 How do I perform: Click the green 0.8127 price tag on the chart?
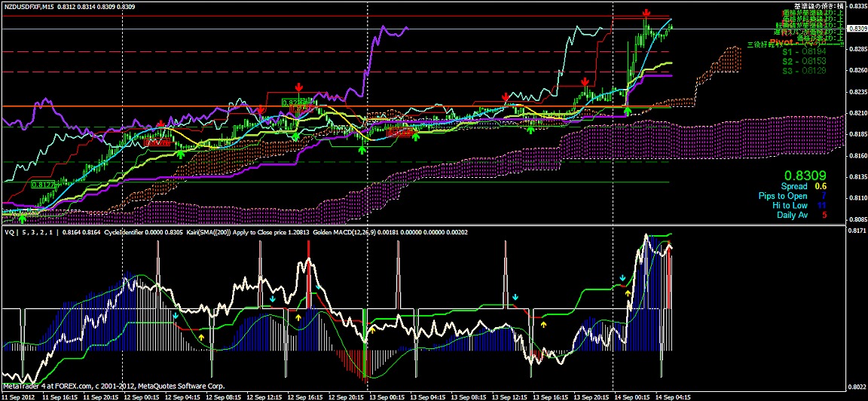[x=42, y=184]
